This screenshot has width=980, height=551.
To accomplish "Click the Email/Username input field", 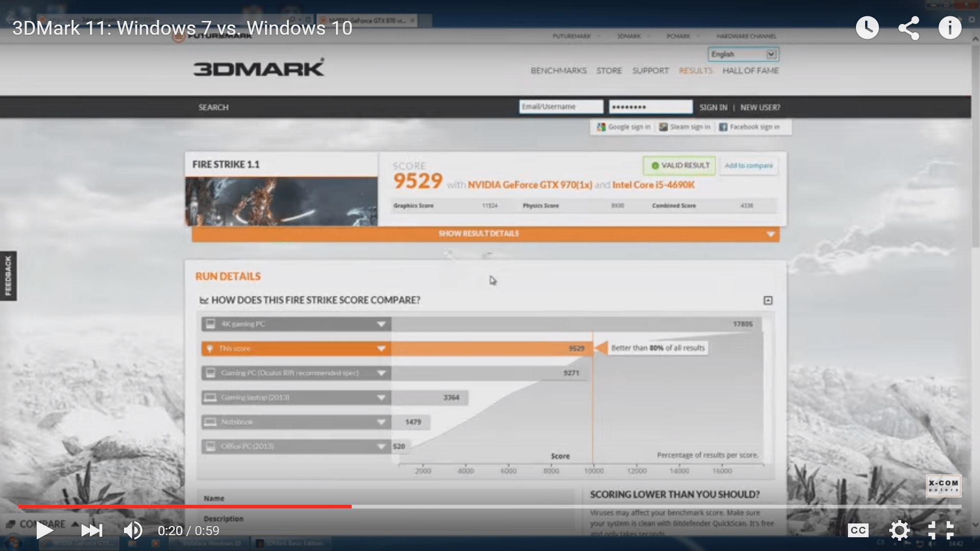I will pyautogui.click(x=560, y=107).
